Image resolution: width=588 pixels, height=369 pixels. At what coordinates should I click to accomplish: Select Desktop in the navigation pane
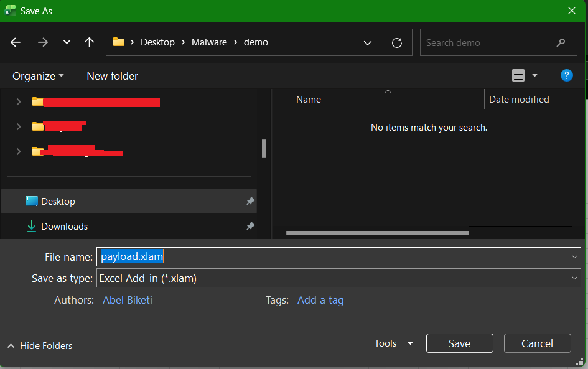(x=58, y=202)
